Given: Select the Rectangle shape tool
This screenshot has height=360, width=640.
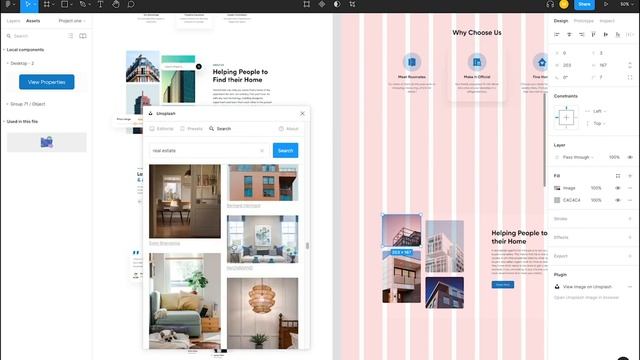Looking at the screenshot, I should pyautogui.click(x=64, y=4).
